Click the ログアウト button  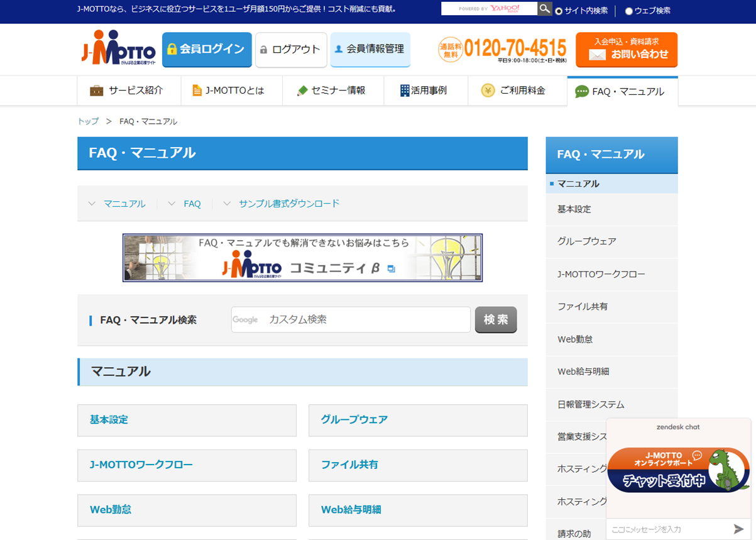click(291, 50)
